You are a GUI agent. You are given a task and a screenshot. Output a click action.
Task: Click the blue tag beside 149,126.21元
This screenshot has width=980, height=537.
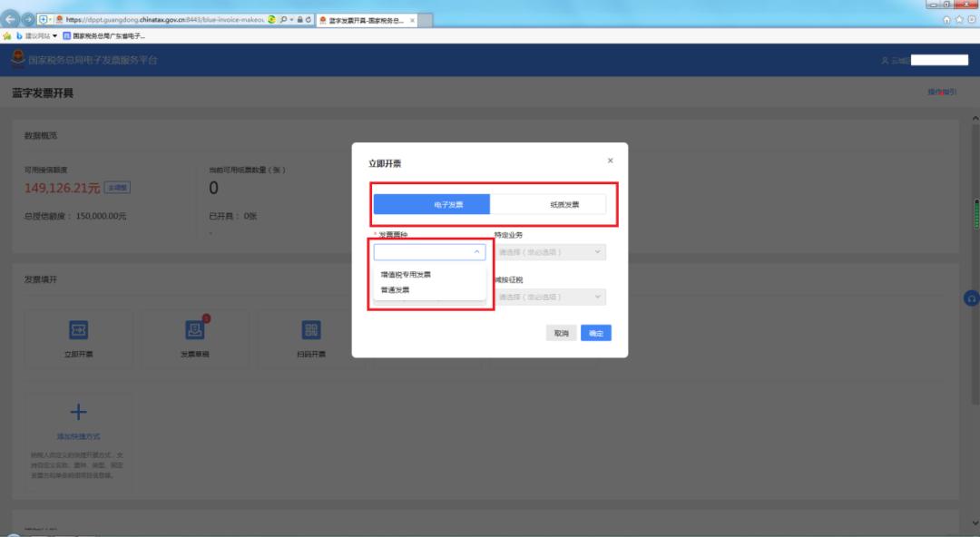click(117, 188)
